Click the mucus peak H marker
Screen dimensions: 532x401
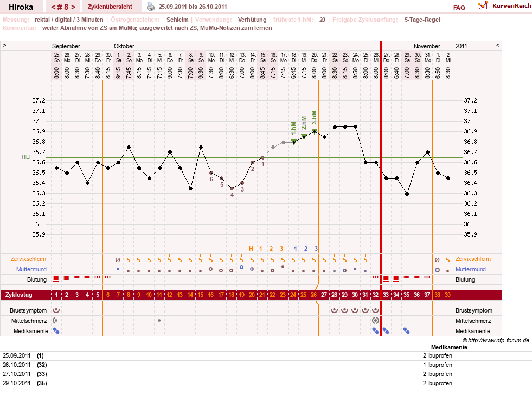251,249
